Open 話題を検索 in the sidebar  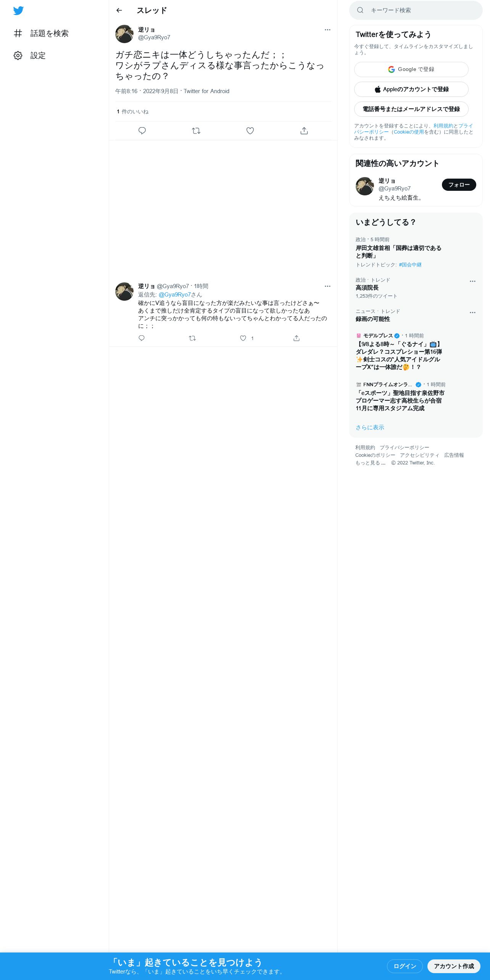[41, 34]
